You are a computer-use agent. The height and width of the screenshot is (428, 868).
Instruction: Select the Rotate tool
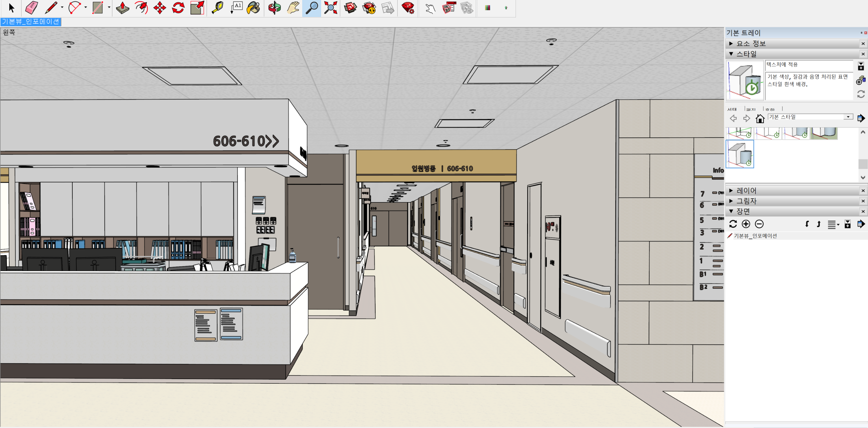tap(178, 8)
